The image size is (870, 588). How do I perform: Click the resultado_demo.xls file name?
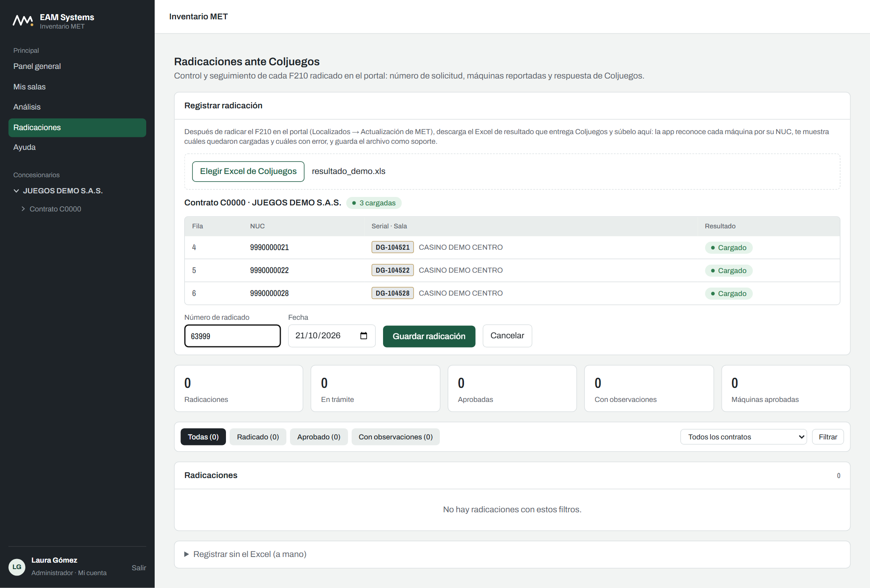point(348,171)
